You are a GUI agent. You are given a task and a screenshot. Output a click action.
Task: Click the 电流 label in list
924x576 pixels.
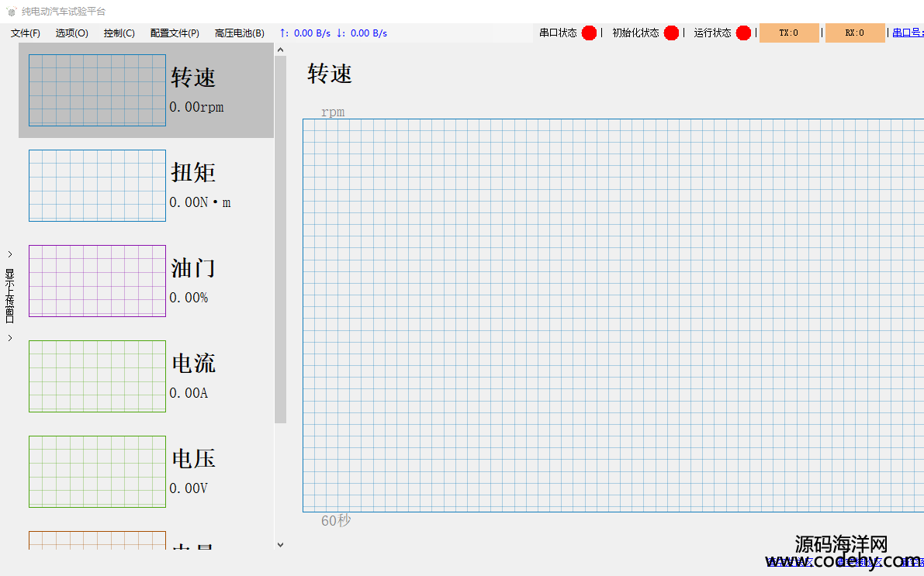[193, 364]
